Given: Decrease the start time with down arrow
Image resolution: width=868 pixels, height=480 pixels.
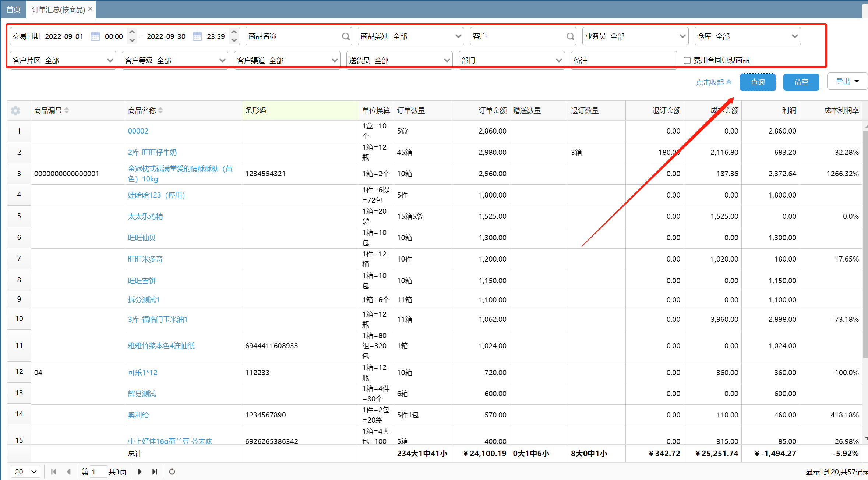Looking at the screenshot, I should point(132,40).
